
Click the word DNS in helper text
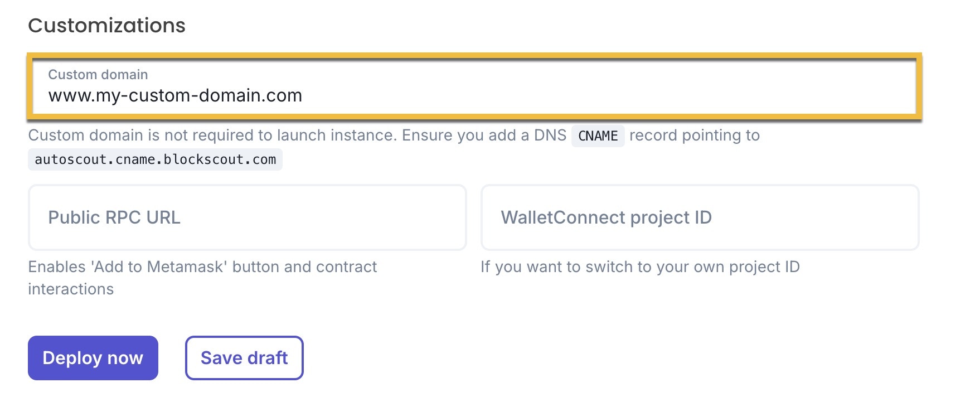550,135
